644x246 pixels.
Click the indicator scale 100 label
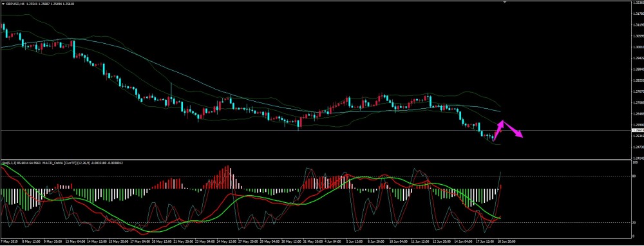click(636, 162)
